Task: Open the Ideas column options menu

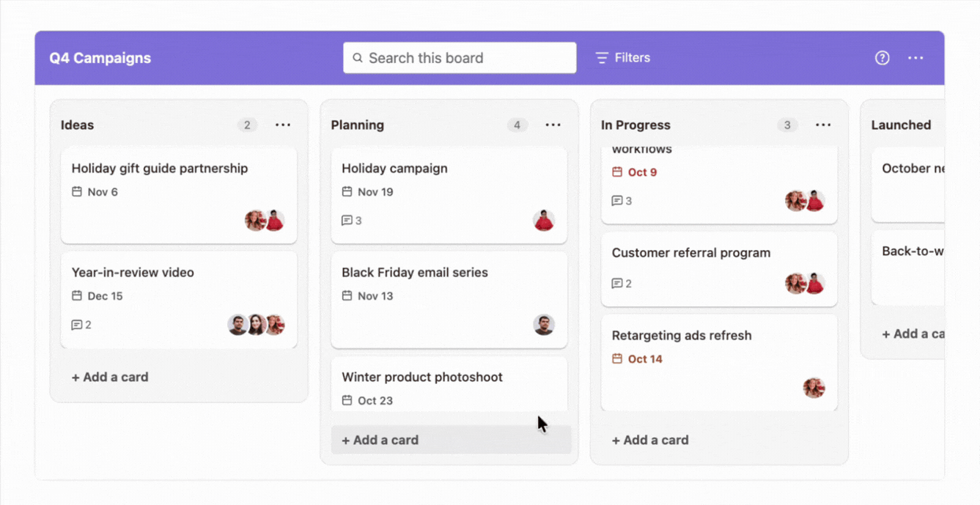Action: click(283, 125)
